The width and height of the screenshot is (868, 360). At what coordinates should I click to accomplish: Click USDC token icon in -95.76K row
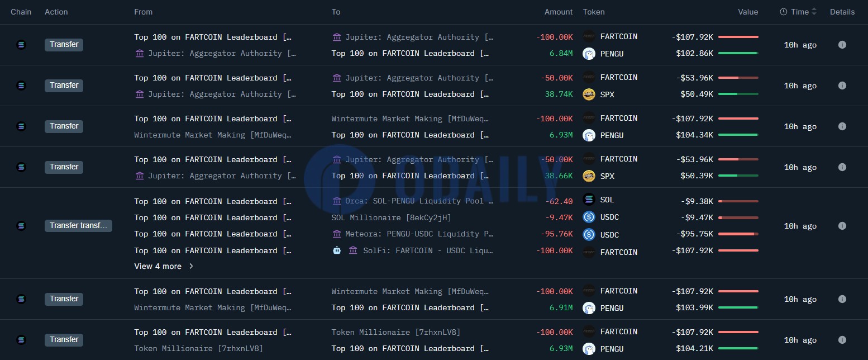pyautogui.click(x=589, y=235)
